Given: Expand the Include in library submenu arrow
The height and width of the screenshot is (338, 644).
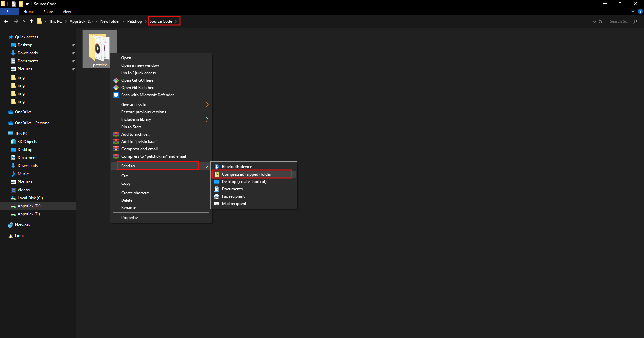Looking at the screenshot, I should pyautogui.click(x=207, y=119).
